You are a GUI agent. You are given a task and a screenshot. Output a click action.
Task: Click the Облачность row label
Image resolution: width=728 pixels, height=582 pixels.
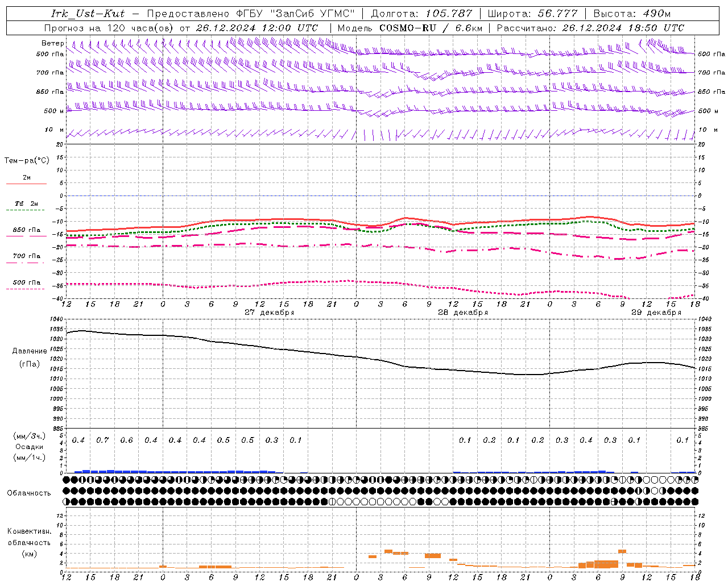[x=29, y=493]
